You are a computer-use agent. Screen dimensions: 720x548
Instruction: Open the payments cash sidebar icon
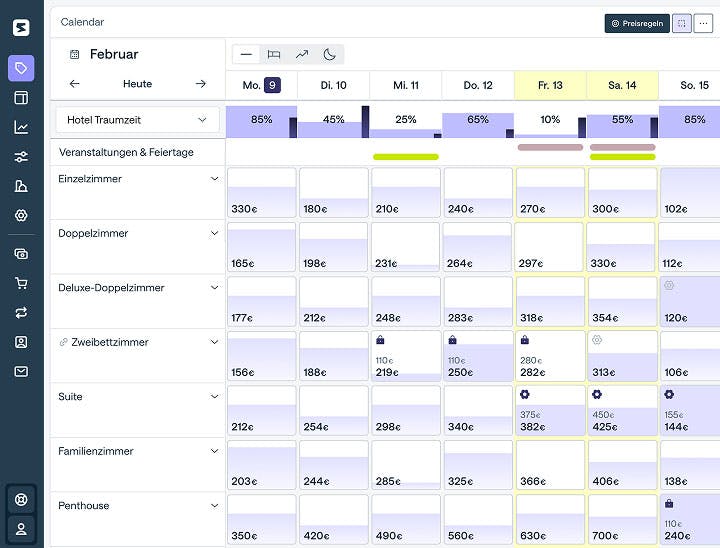(21, 254)
